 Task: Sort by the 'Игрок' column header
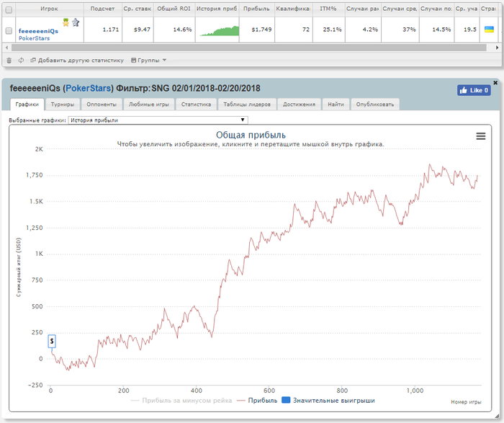pyautogui.click(x=49, y=9)
